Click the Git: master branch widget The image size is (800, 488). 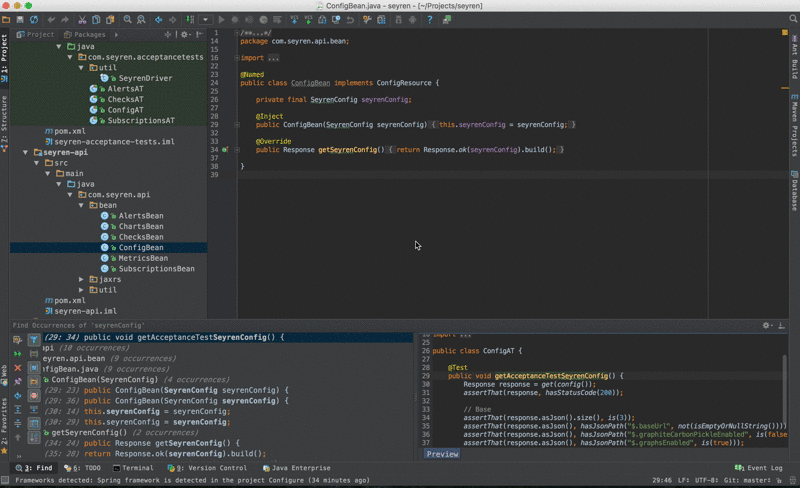tap(747, 480)
